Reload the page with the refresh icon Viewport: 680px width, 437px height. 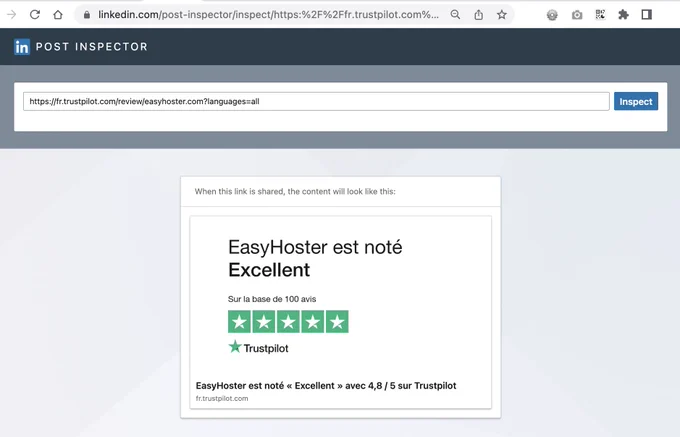tap(35, 15)
